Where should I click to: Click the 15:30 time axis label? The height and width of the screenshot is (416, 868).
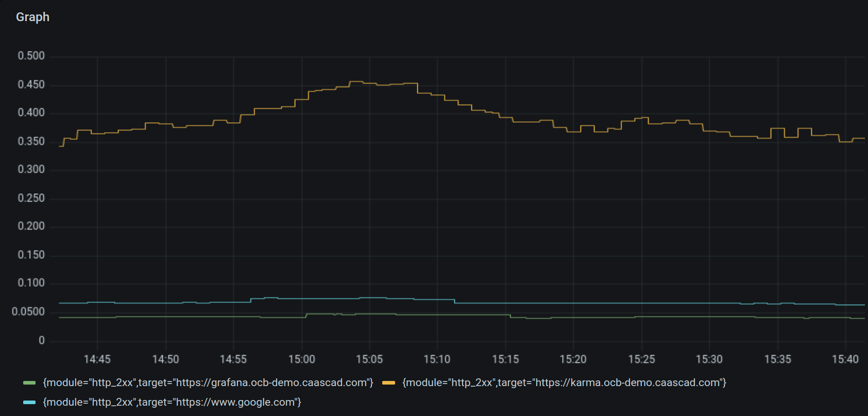pyautogui.click(x=709, y=359)
